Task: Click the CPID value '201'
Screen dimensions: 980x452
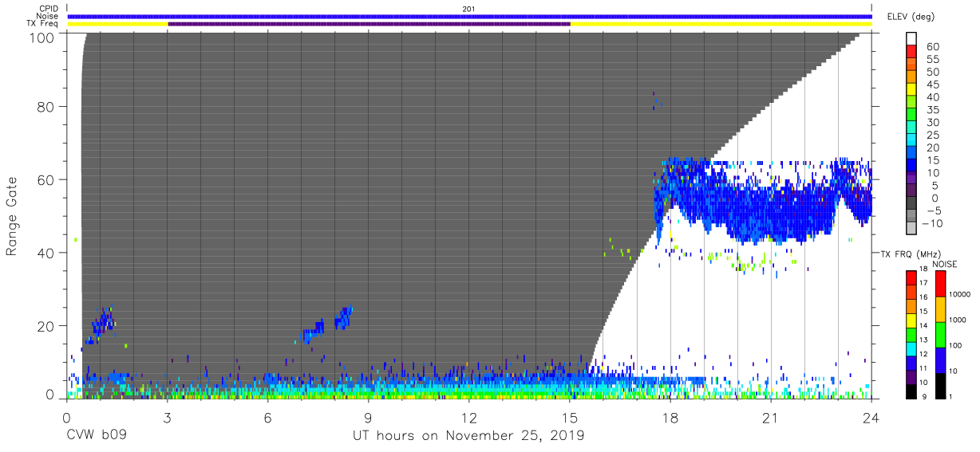Action: pyautogui.click(x=468, y=9)
